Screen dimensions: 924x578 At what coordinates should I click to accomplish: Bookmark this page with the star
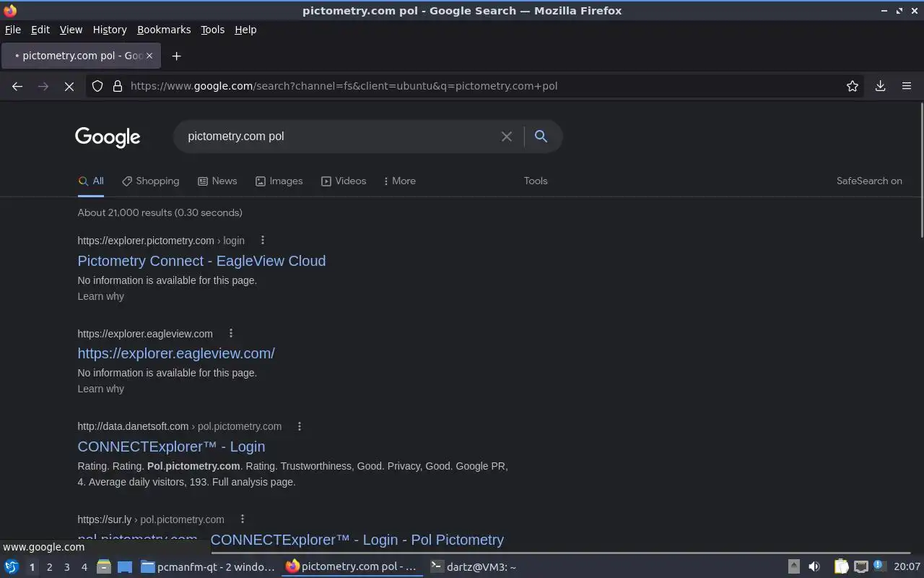(853, 86)
